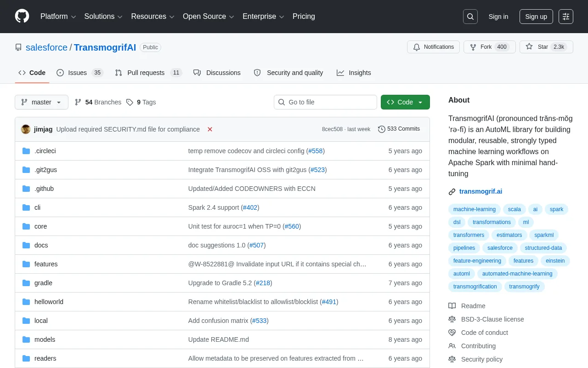Open the Solutions navigation menu
Viewport: 588px width, 368px height.
(103, 17)
